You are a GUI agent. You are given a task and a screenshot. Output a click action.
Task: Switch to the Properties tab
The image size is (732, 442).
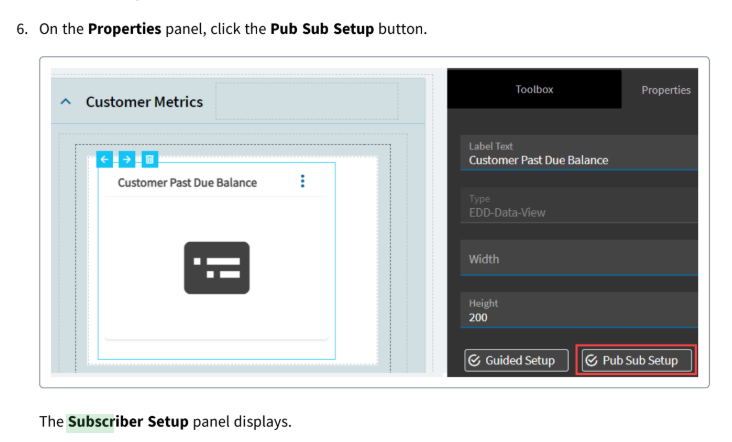(666, 90)
